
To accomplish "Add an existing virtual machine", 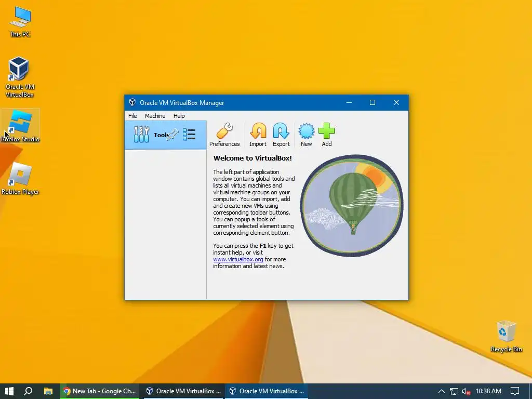I will click(327, 135).
